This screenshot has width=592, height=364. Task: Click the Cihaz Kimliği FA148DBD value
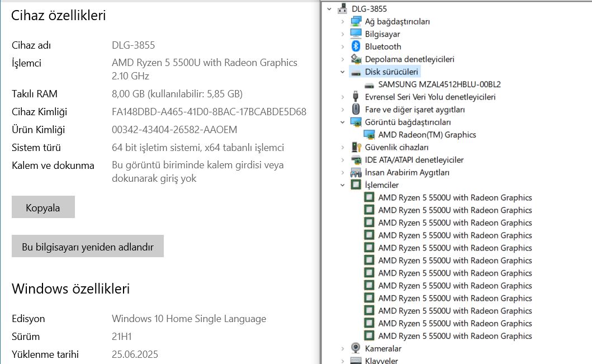point(209,112)
